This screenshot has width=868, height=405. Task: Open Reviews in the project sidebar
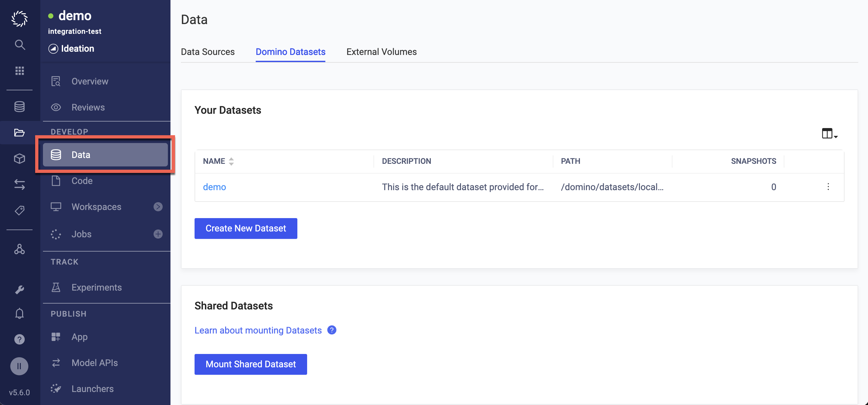105,107
